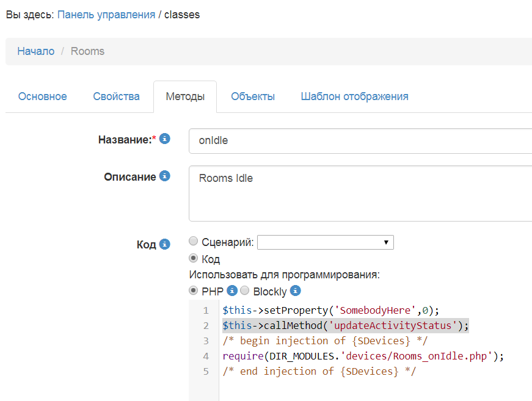Choose the PHP programming radio option

point(194,291)
